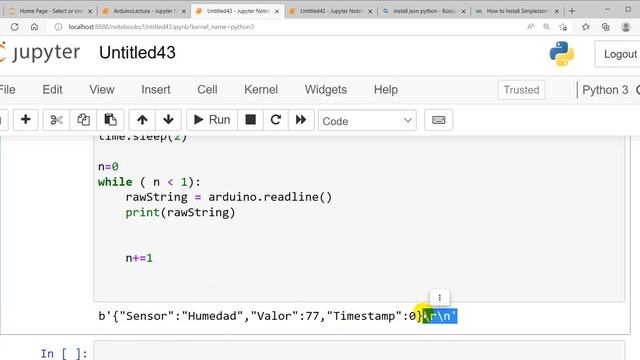640x360 pixels.
Task: Paste cells below icon
Action: 110,120
